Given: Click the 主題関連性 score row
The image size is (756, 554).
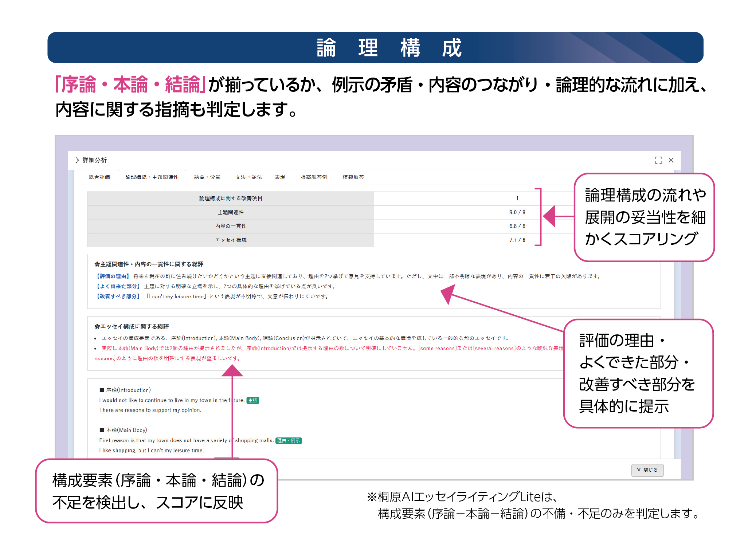Looking at the screenshot, I should [x=231, y=212].
